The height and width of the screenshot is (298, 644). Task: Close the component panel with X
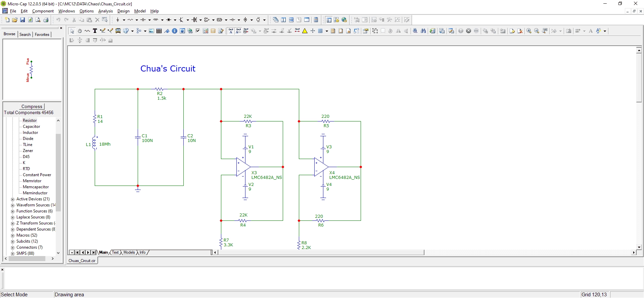61,28
